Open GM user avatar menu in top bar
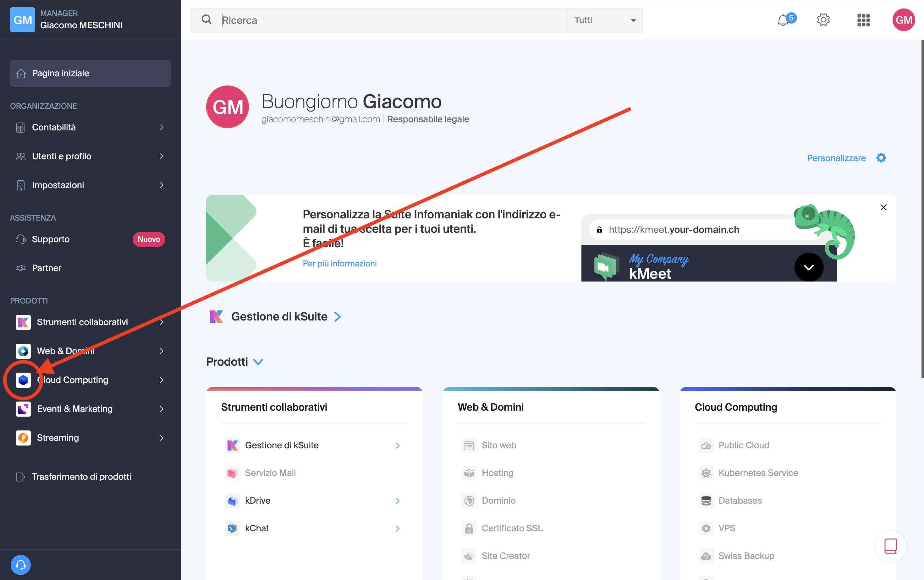Screen dimensions: 924x580 [904, 20]
